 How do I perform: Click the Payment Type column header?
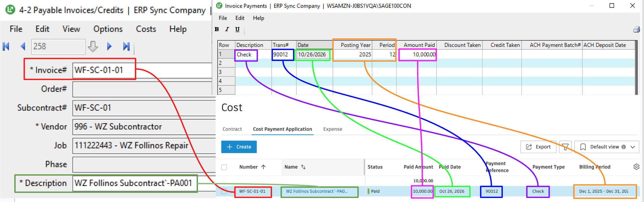(x=548, y=167)
